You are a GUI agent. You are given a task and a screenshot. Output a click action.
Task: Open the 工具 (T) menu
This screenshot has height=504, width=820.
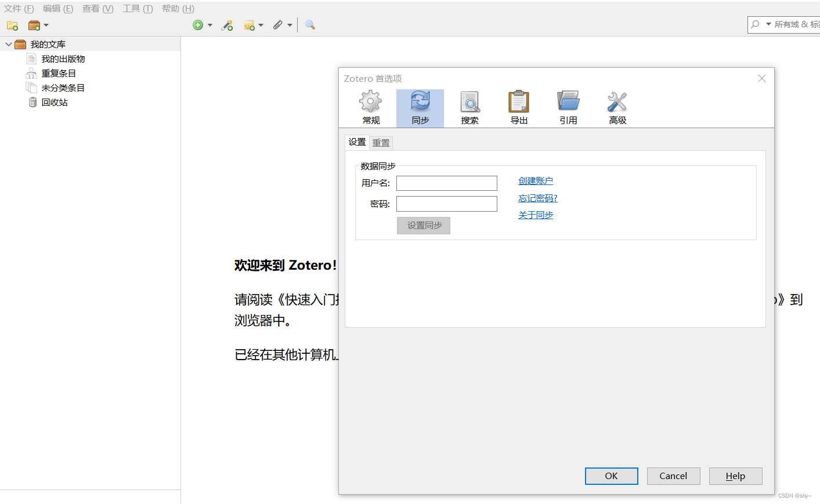pyautogui.click(x=138, y=9)
